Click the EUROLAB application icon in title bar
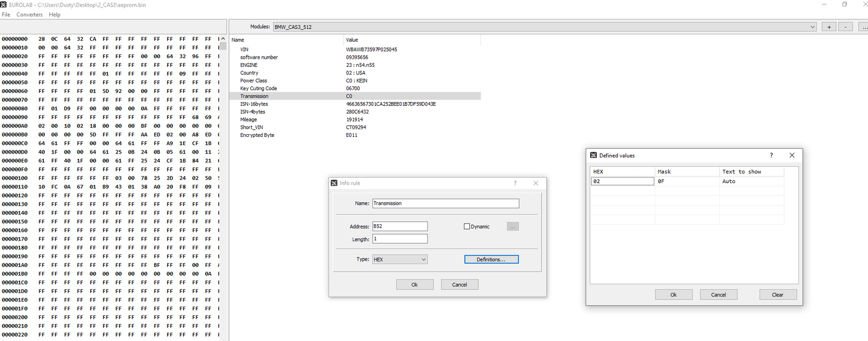The image size is (868, 341). (4, 4)
